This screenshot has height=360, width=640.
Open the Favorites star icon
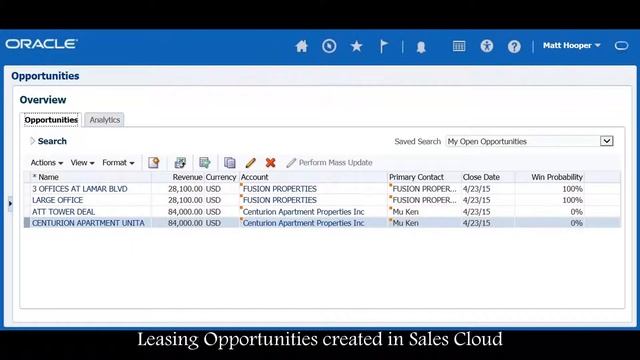click(356, 46)
